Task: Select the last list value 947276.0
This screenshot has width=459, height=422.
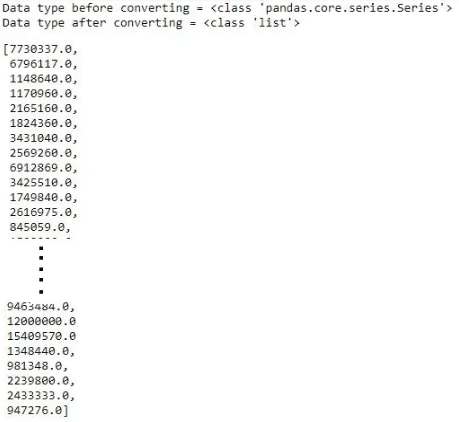Action: click(x=35, y=410)
